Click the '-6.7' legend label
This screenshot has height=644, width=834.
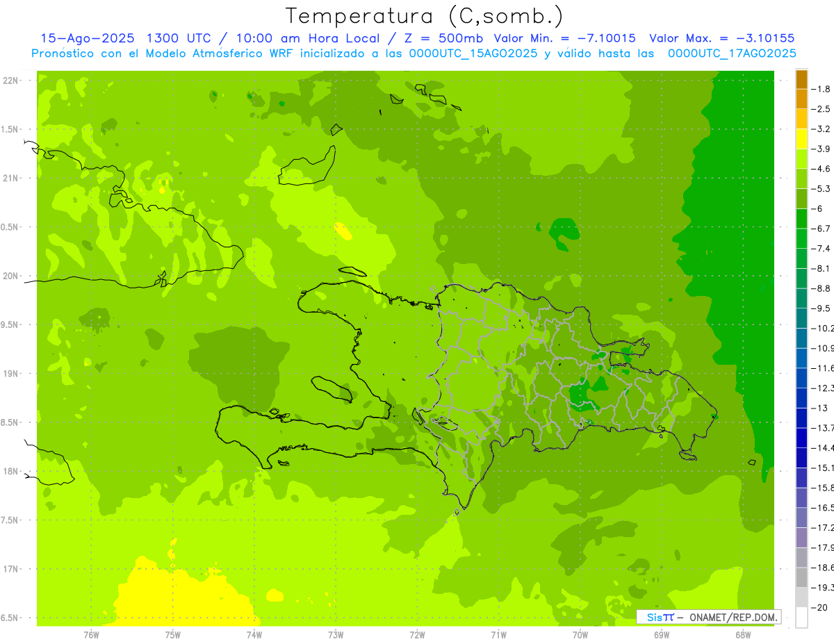(x=821, y=229)
